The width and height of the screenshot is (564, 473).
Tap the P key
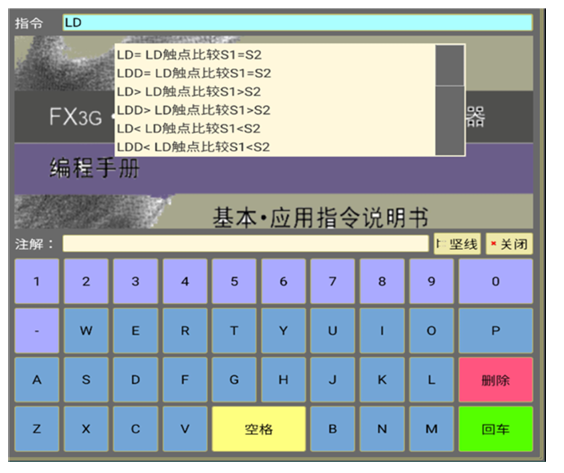coord(496,331)
